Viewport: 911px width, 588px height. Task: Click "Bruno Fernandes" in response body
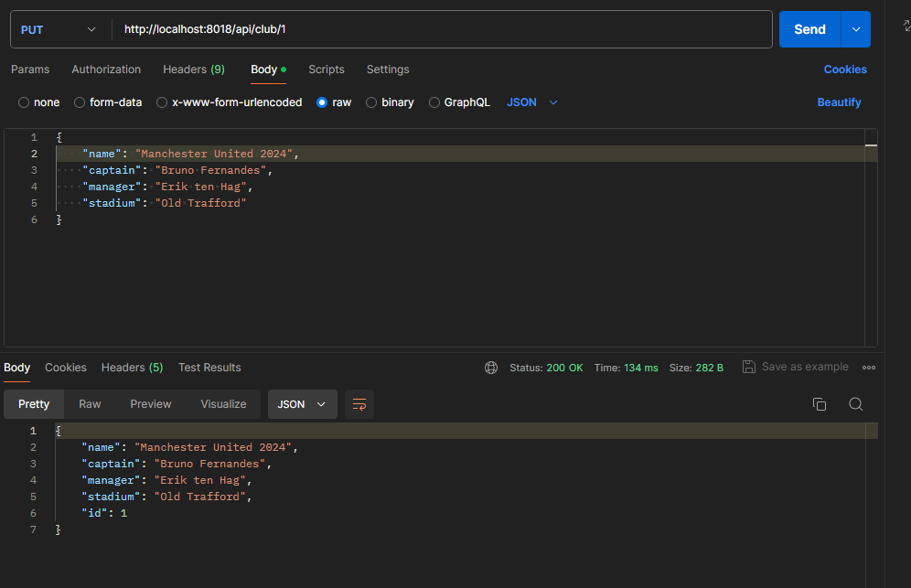point(209,464)
